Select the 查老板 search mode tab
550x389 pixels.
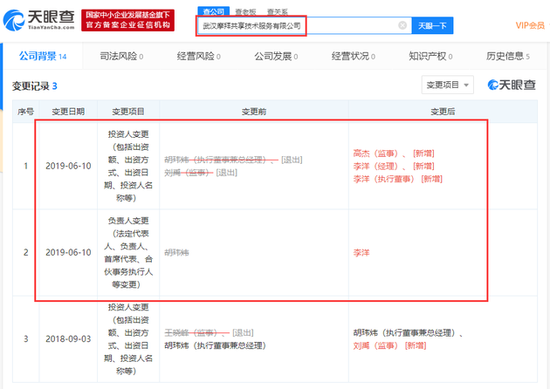click(x=246, y=12)
